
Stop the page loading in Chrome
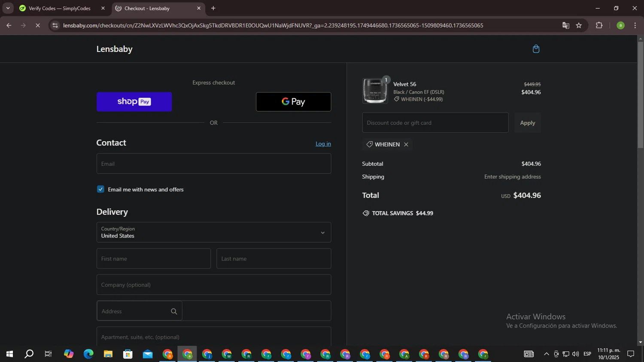pos(38,25)
